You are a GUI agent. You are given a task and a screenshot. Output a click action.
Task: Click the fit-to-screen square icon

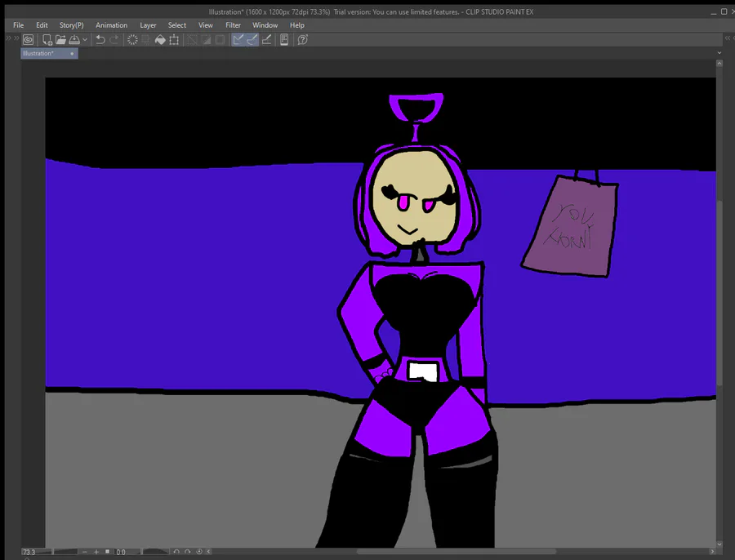coord(107,552)
